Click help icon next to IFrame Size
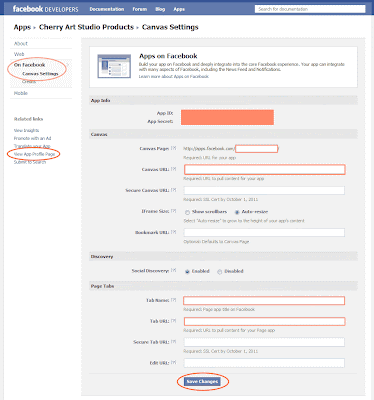The image size is (374, 400). pos(174,211)
